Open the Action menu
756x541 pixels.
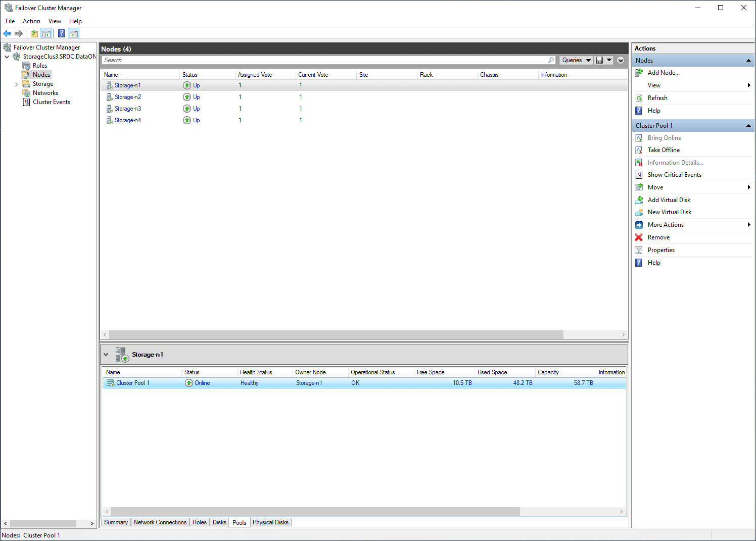[31, 21]
